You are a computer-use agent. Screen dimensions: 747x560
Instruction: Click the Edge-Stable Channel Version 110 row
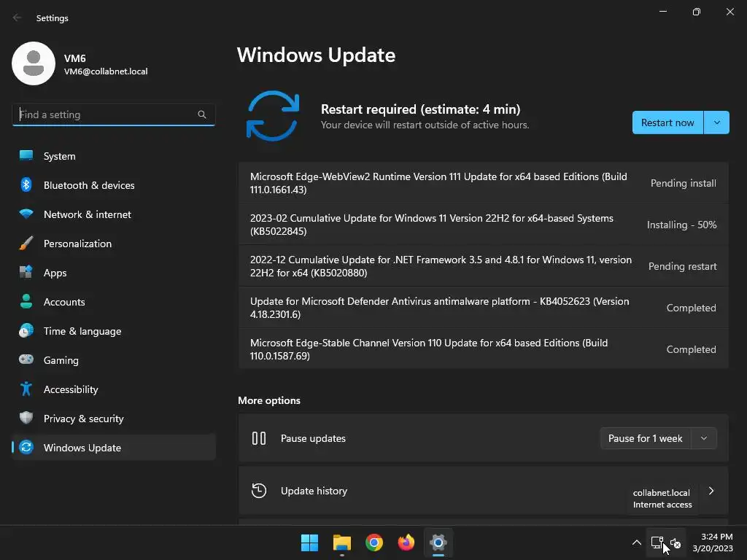483,349
